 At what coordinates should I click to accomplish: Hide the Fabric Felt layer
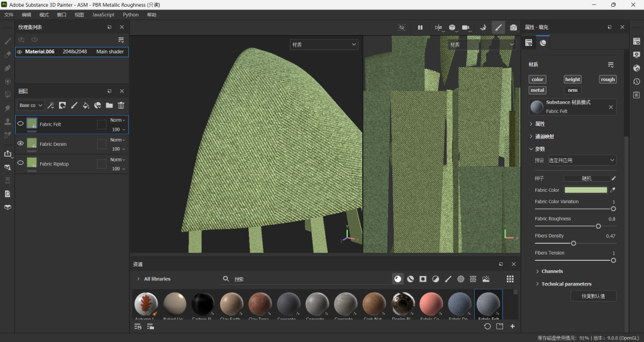[x=21, y=124]
